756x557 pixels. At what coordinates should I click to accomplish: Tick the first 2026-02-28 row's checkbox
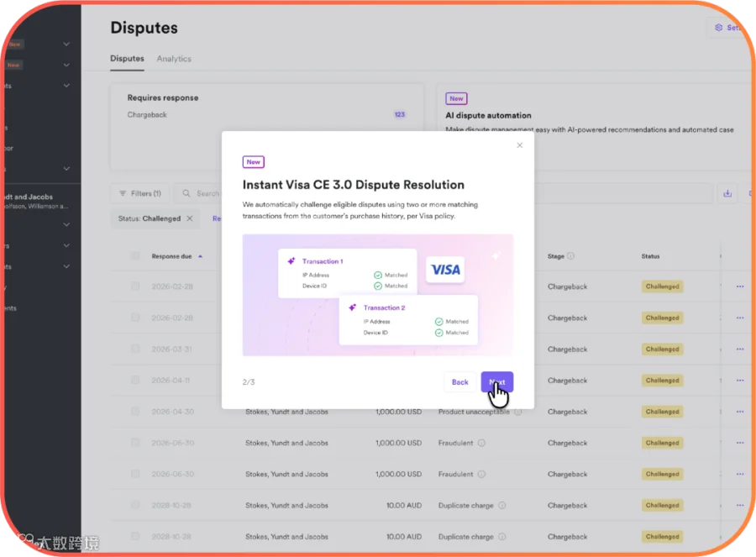tap(135, 286)
